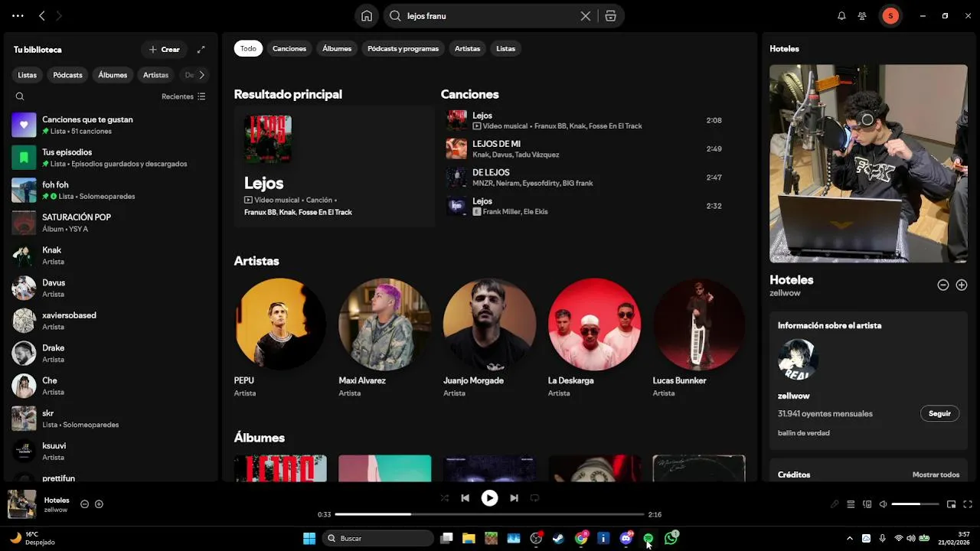
Task: Adjust the volume slider
Action: click(x=915, y=504)
